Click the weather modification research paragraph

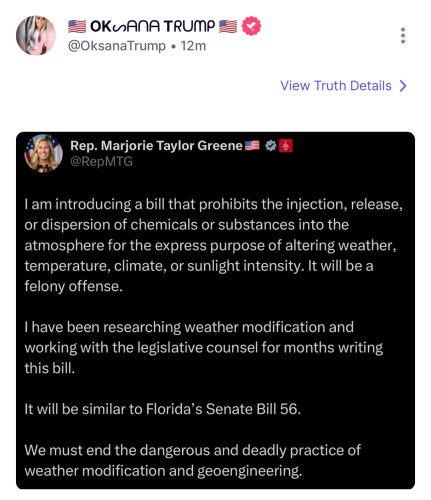pos(204,348)
